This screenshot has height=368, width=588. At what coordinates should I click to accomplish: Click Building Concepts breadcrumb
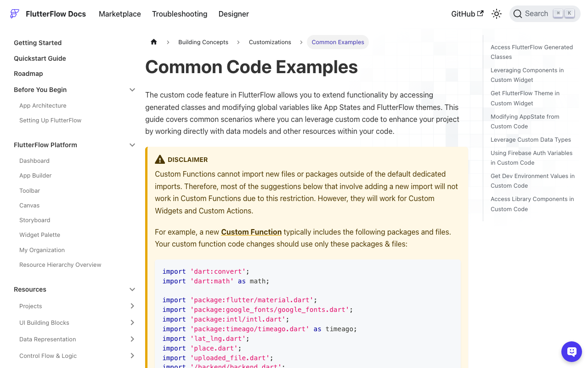[x=203, y=42]
